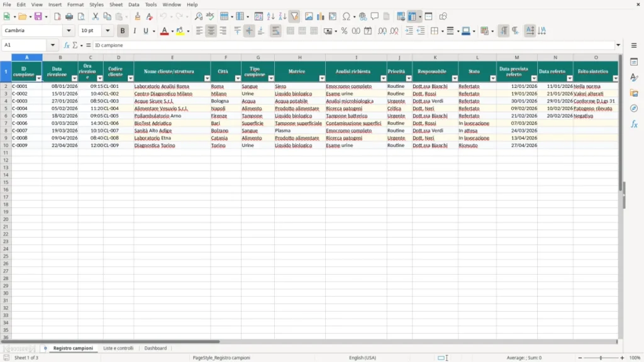Click Merge and Center Cells icon
This screenshot has height=362, width=644.
pyautogui.click(x=291, y=31)
